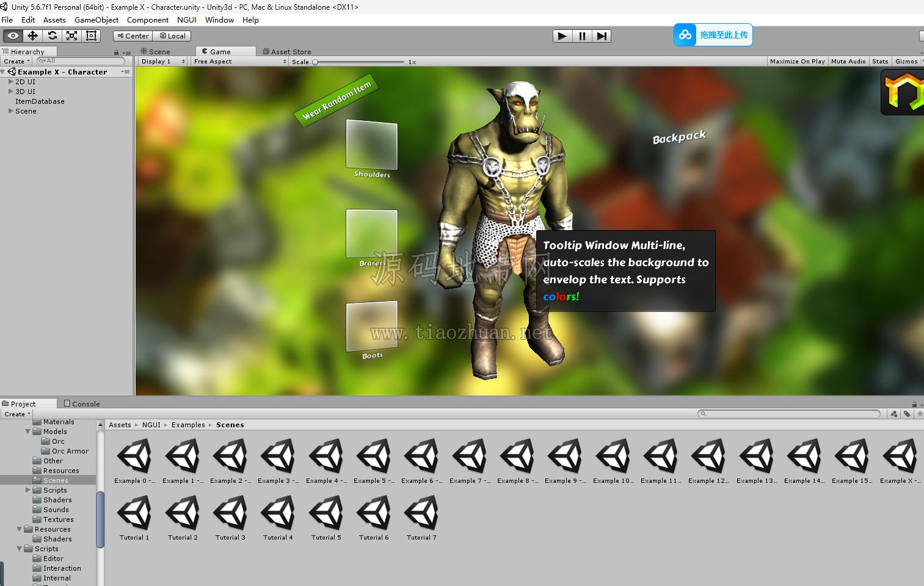Select the Rotate tool

(53, 36)
